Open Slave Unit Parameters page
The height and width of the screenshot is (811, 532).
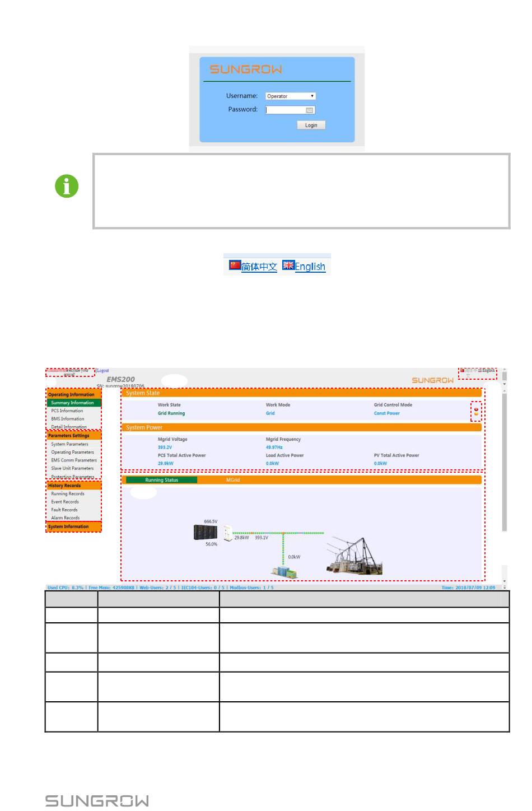tap(73, 468)
